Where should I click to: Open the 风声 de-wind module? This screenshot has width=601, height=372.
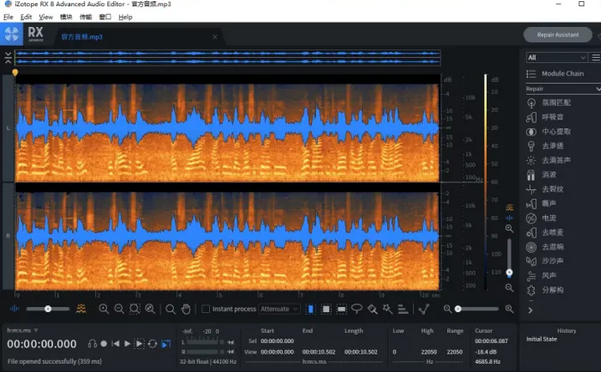541,275
